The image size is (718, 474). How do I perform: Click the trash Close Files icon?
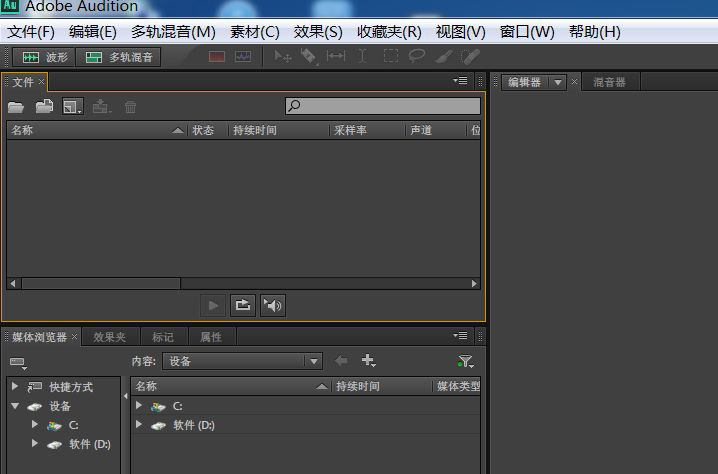point(131,107)
